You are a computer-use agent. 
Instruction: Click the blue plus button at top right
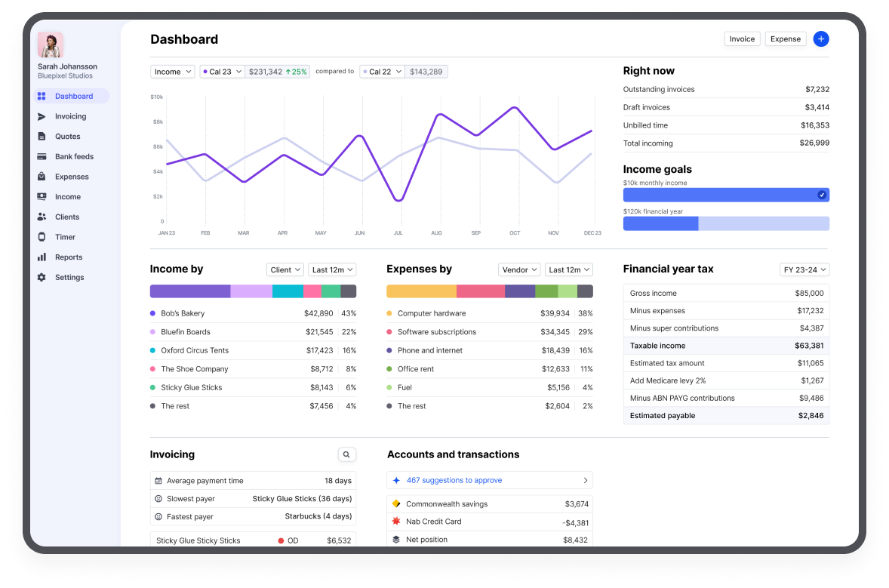click(x=821, y=39)
